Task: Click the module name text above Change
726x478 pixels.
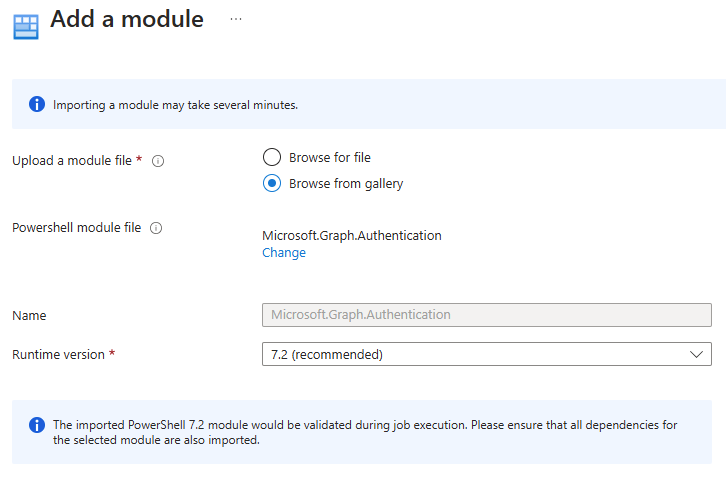Action: pos(351,236)
